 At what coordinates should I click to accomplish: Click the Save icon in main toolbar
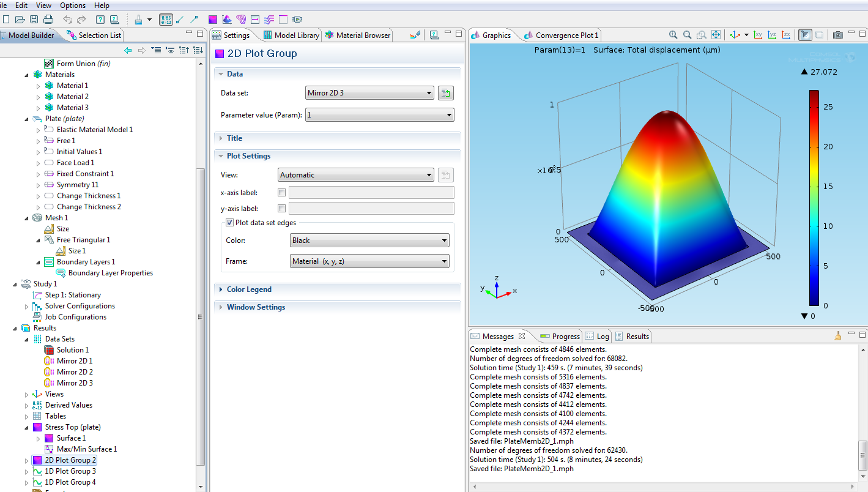34,20
